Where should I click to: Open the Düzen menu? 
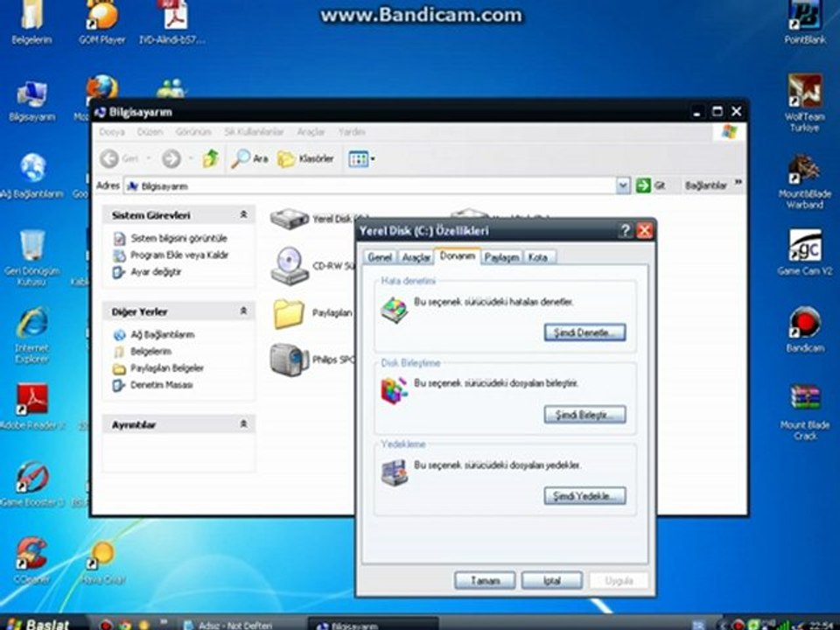coord(150,132)
